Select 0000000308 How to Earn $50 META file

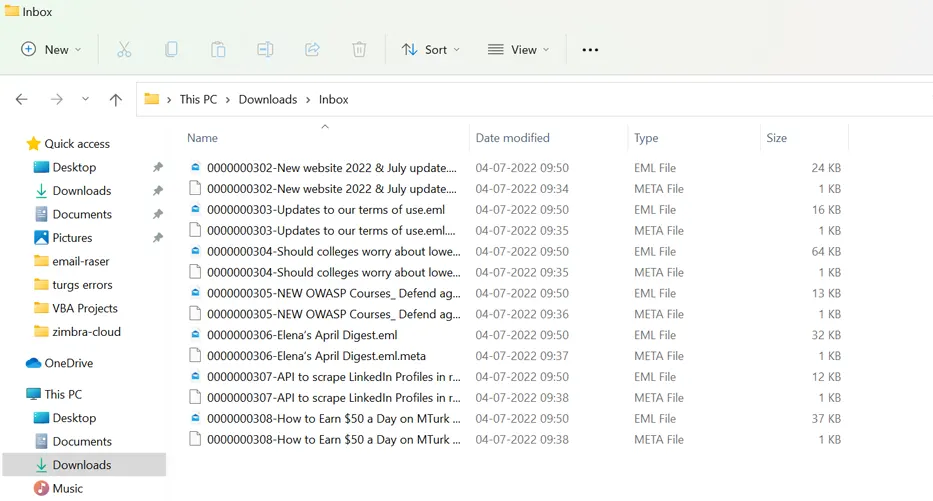click(334, 439)
